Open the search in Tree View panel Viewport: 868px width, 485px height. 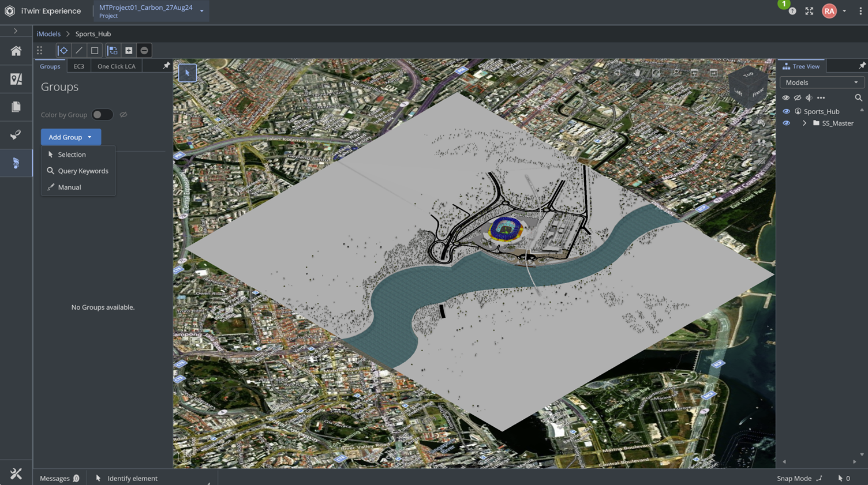pos(858,98)
